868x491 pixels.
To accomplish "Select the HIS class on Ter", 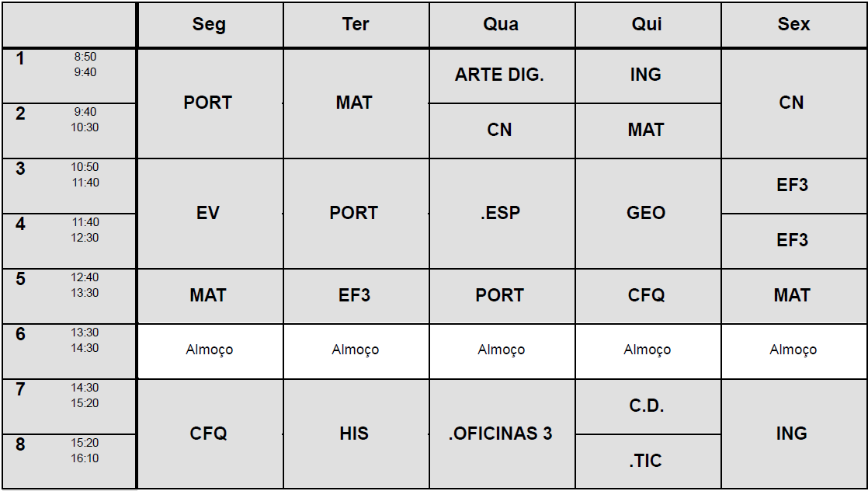I will [354, 434].
